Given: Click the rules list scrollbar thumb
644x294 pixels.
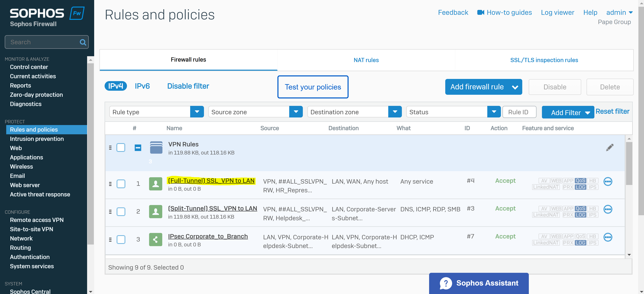Looking at the screenshot, I should [629, 163].
